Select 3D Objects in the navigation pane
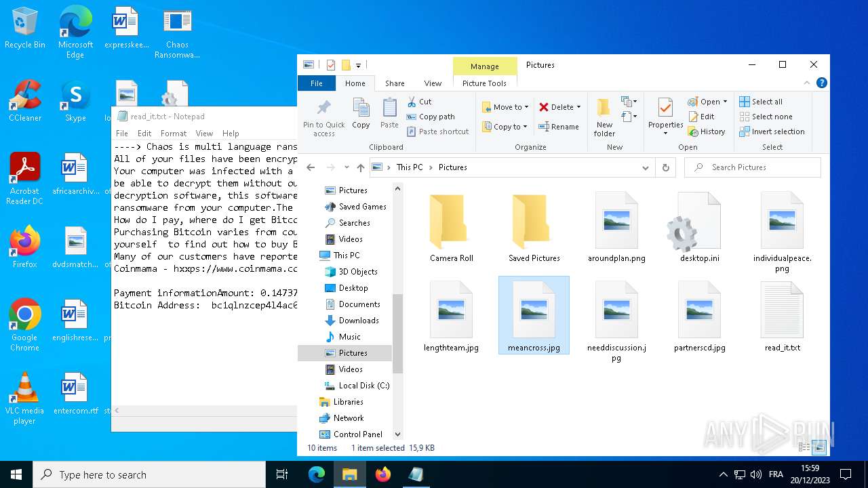The width and height of the screenshot is (868, 488). pyautogui.click(x=351, y=272)
